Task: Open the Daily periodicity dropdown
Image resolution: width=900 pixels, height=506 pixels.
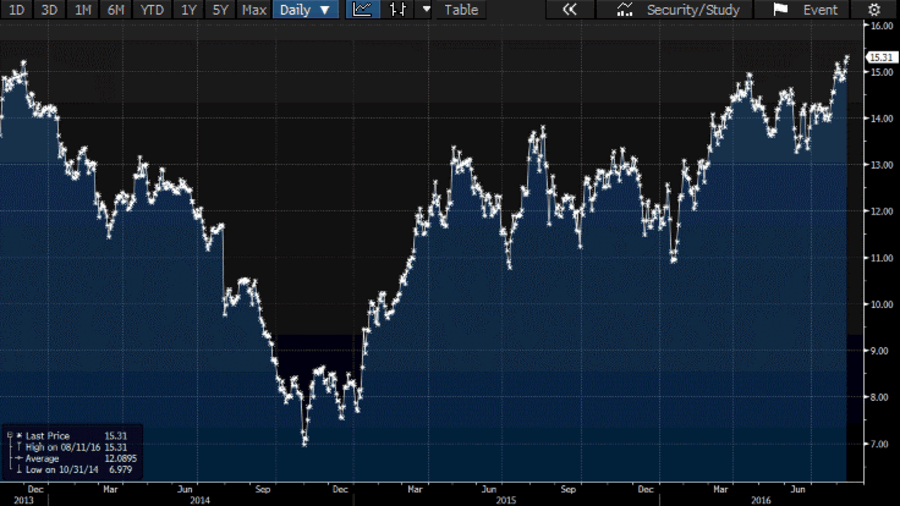Action: [305, 10]
